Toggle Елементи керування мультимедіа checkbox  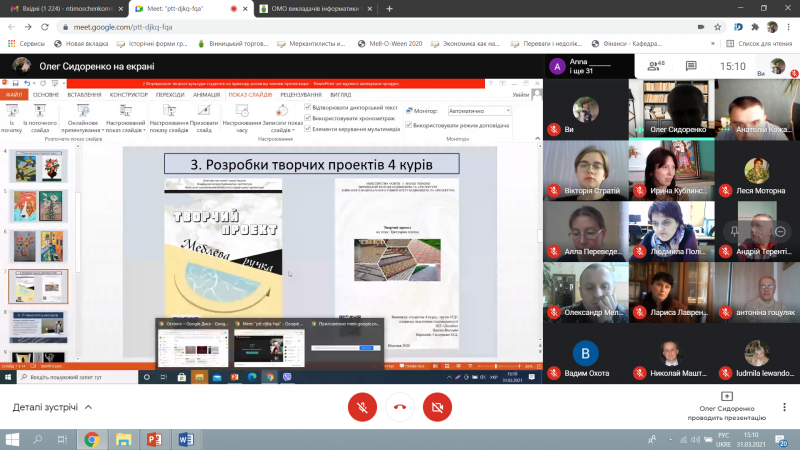point(308,129)
